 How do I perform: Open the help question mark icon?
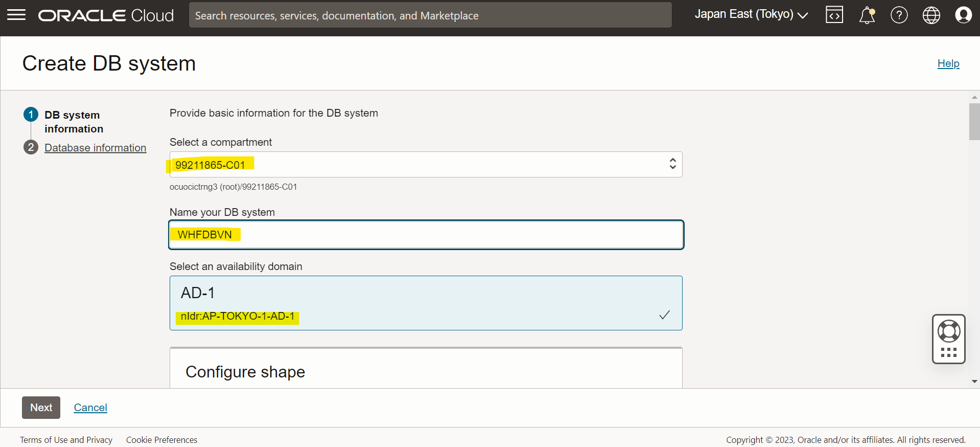[x=899, y=15]
